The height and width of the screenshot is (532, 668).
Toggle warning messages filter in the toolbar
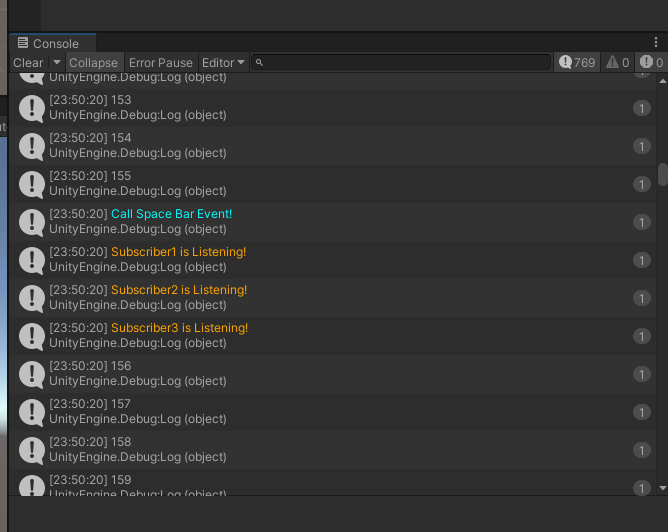tap(618, 63)
